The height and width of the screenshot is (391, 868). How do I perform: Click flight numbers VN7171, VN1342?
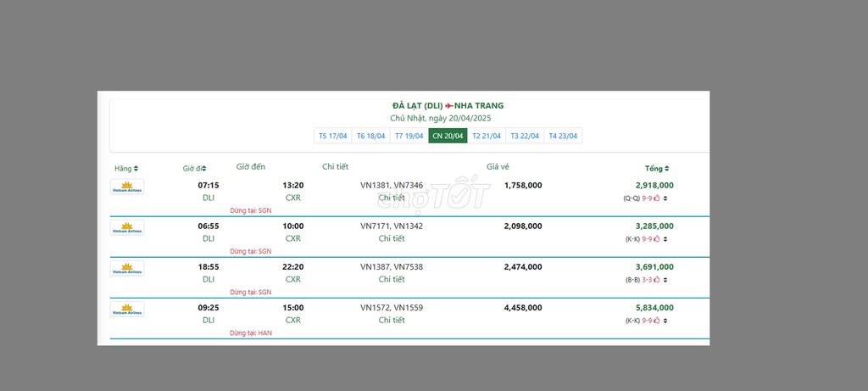click(392, 226)
